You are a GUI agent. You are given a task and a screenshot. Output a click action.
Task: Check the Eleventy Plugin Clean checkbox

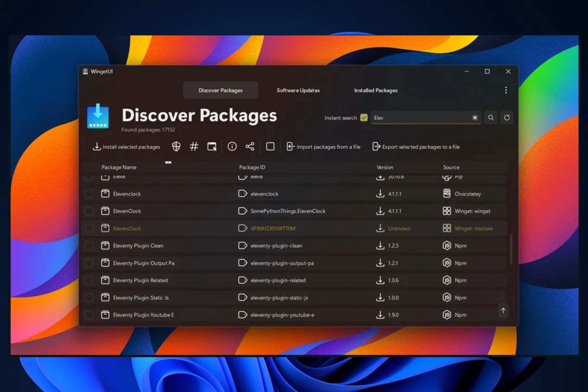tap(89, 246)
